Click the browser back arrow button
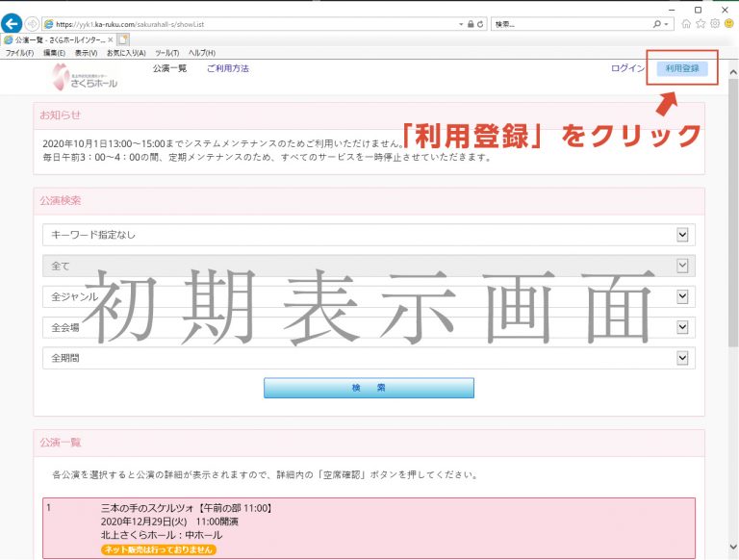The height and width of the screenshot is (560, 739). tap(13, 23)
